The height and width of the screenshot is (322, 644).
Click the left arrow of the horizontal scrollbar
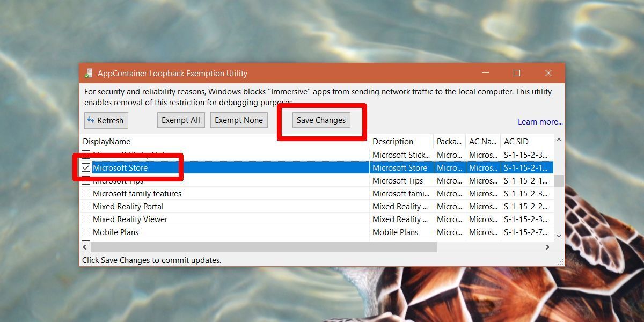coord(85,247)
